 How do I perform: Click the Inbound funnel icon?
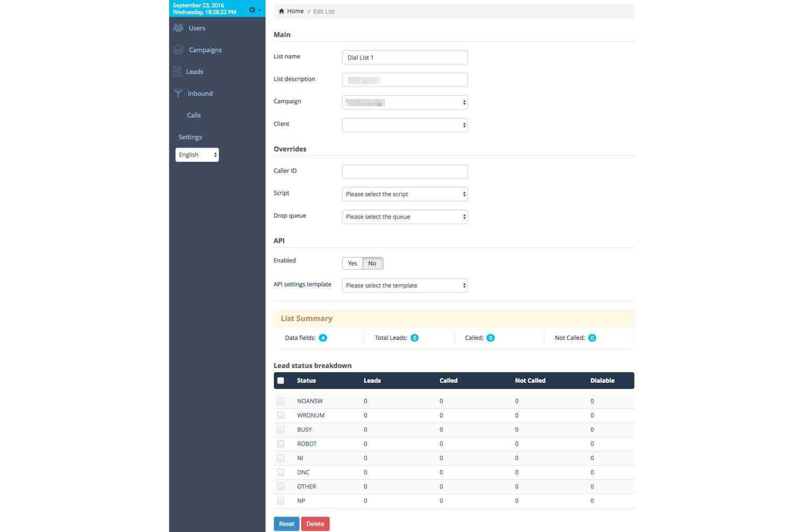pyautogui.click(x=178, y=93)
